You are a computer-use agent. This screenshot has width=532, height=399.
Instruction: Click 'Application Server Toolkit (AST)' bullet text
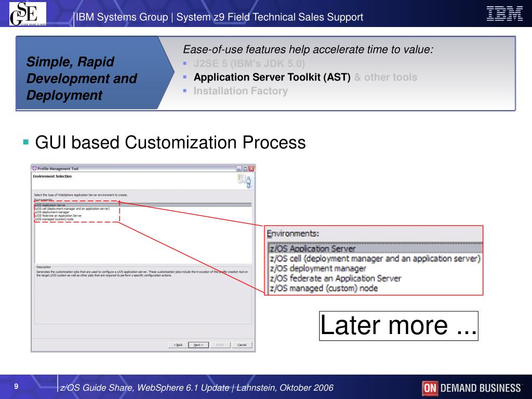pyautogui.click(x=272, y=77)
